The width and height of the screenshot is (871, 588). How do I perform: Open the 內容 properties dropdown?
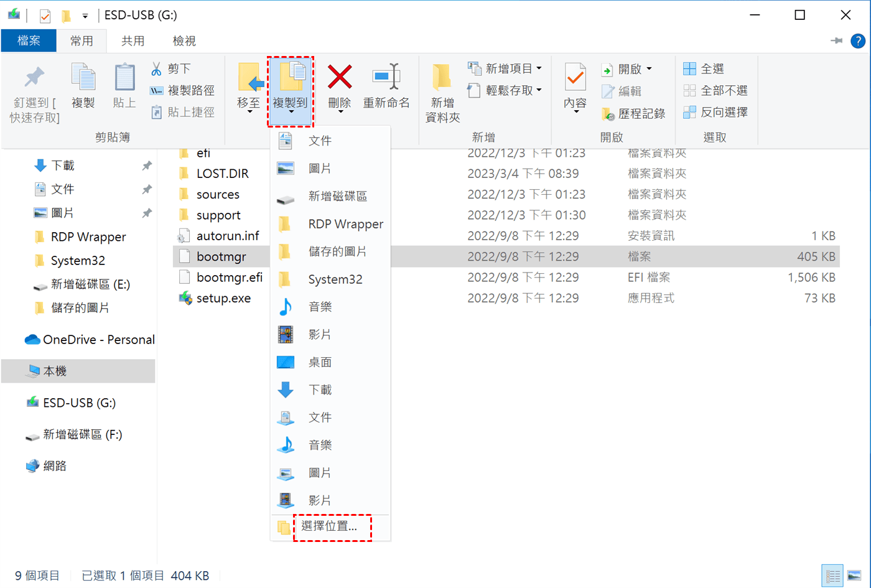pyautogui.click(x=575, y=112)
